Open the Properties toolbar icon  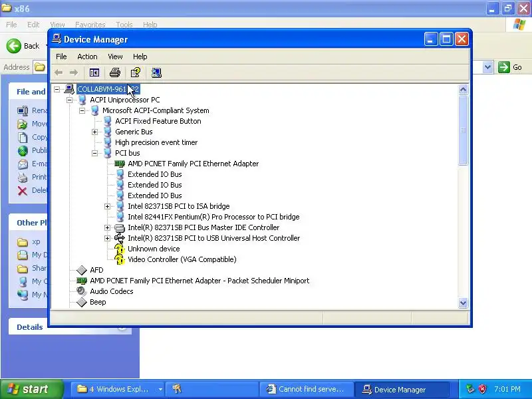pos(136,72)
